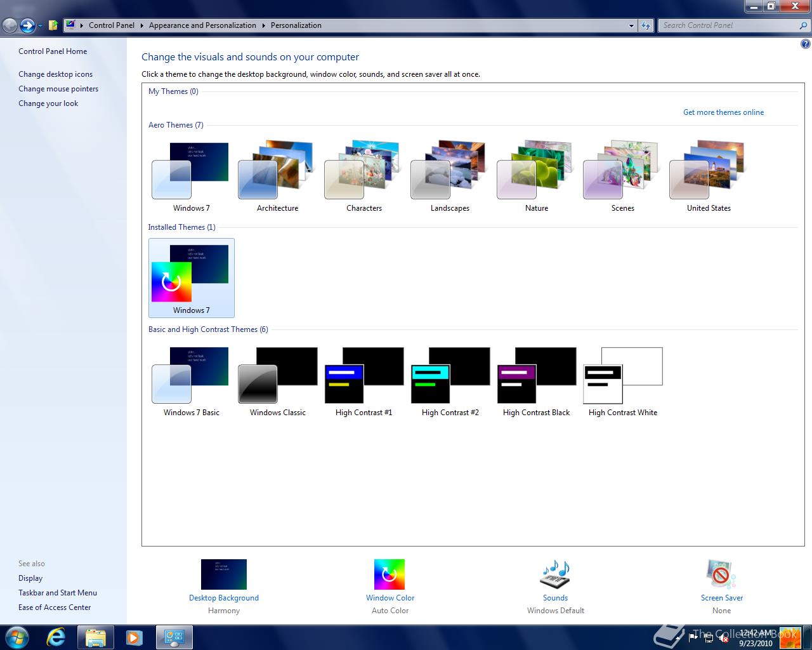
Task: Pick the Scenes theme
Action: [622, 176]
